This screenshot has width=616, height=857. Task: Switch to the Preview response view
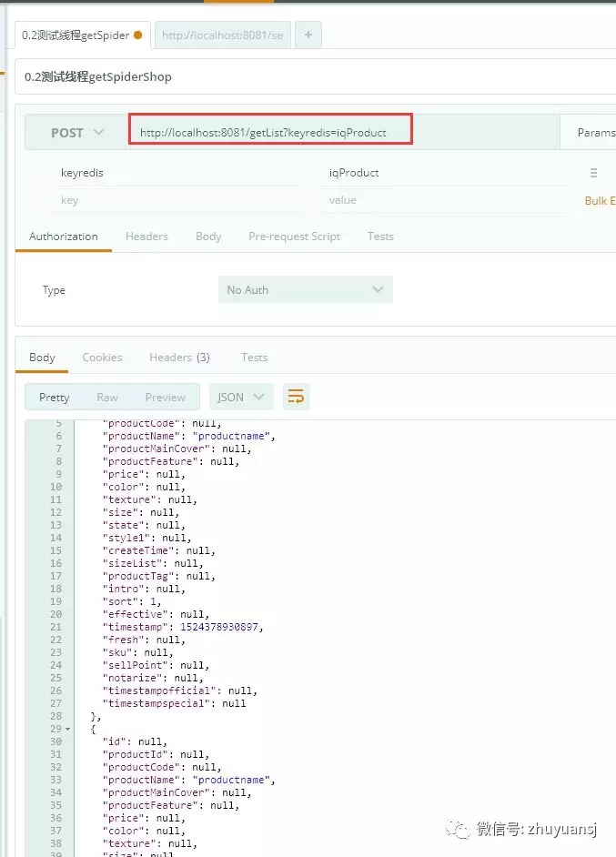(165, 398)
